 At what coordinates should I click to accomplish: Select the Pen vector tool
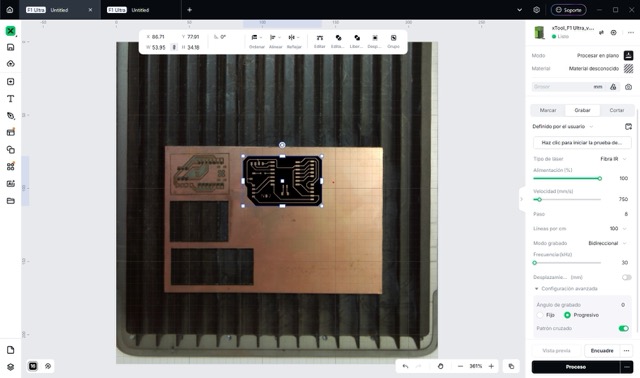click(11, 116)
